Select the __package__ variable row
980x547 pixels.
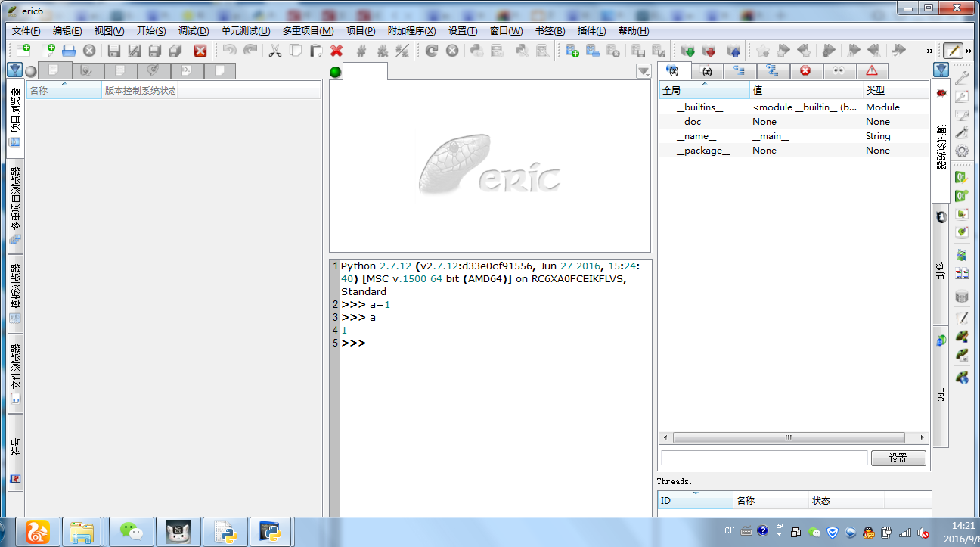pos(793,151)
